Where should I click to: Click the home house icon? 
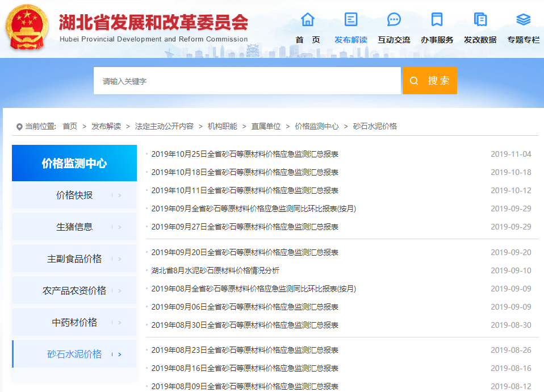pos(307,19)
